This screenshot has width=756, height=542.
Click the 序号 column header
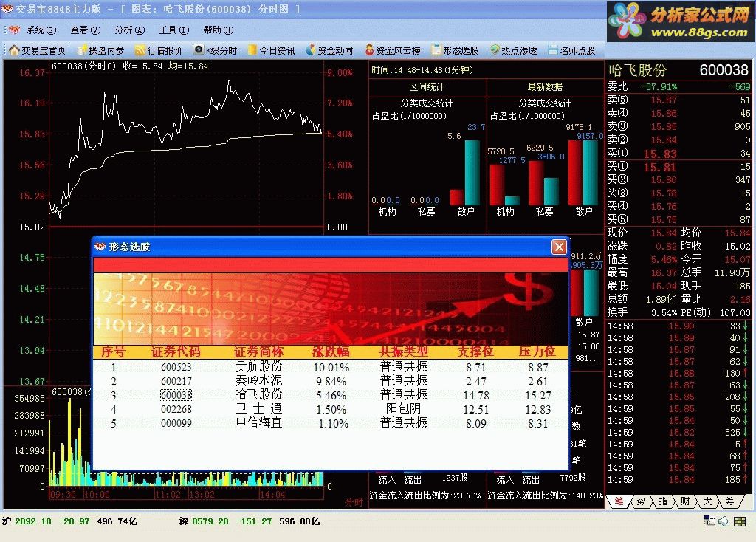click(x=113, y=351)
